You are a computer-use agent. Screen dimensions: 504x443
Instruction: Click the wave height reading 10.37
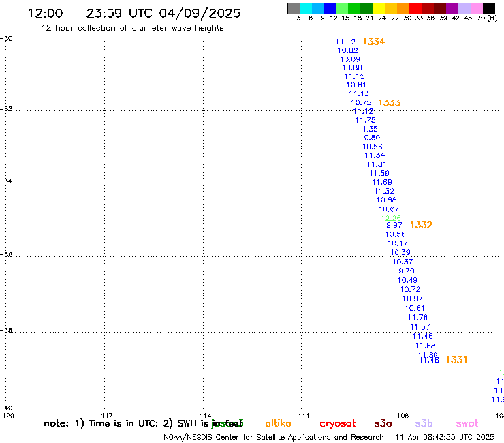click(x=403, y=262)
